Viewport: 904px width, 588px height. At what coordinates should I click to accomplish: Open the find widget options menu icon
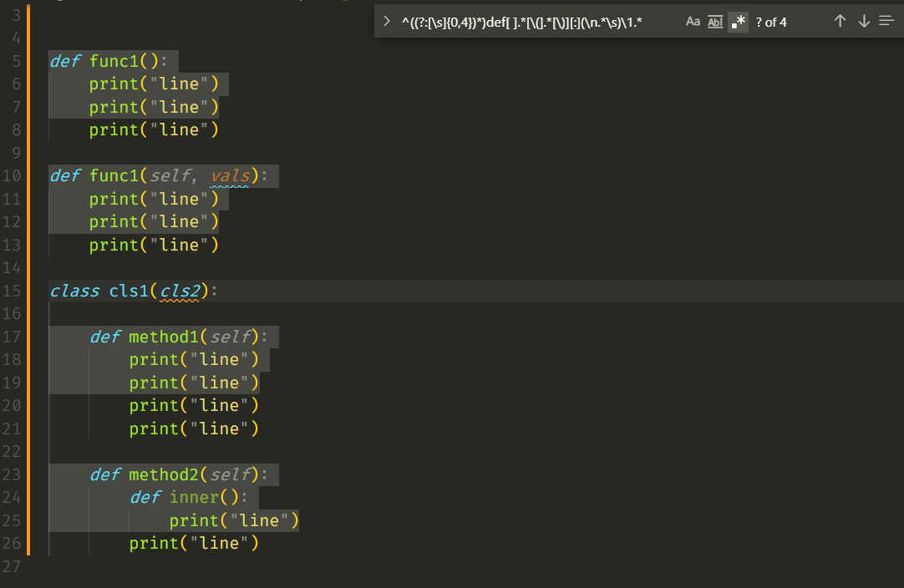[x=886, y=21]
